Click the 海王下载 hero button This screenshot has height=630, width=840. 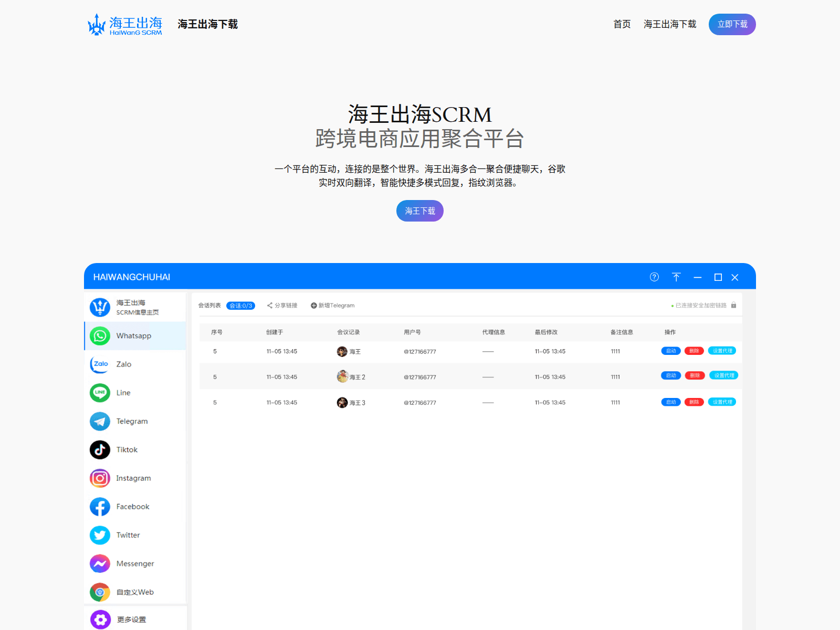pyautogui.click(x=420, y=211)
